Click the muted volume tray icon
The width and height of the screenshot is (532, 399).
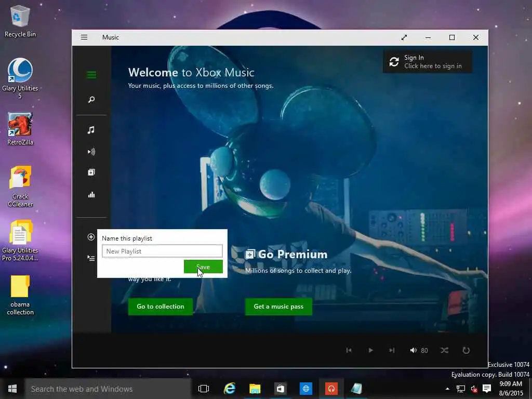[x=474, y=389]
